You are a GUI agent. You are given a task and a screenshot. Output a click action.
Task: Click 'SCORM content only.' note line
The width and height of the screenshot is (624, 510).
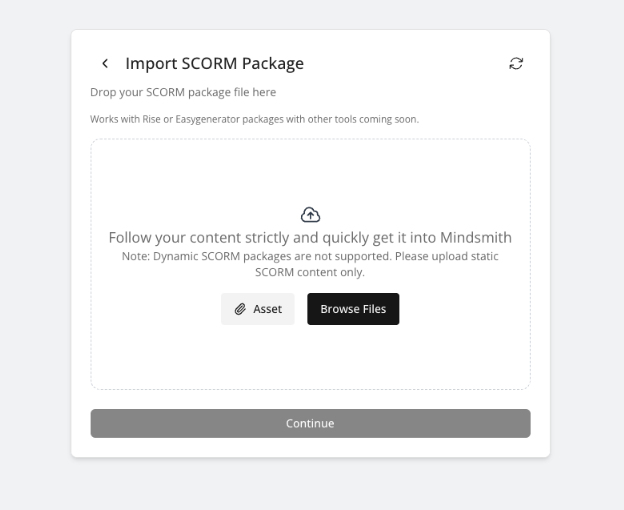click(x=310, y=272)
